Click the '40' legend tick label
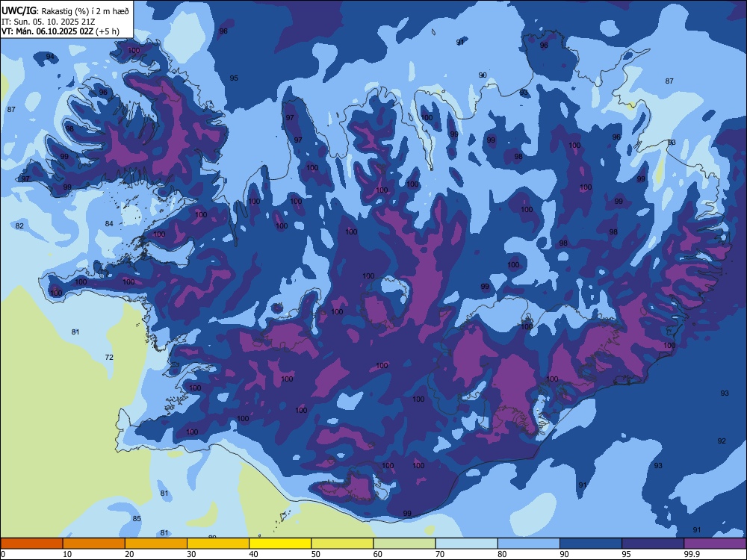Screen dimensions: 747x560 253,554
